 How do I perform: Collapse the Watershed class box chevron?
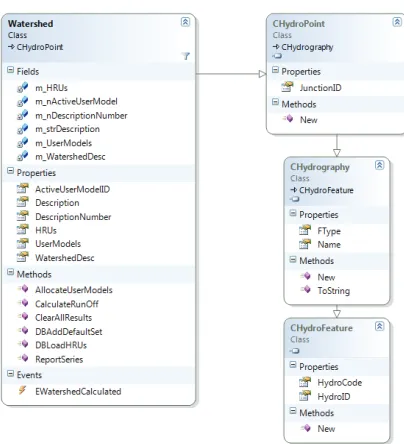pos(185,22)
